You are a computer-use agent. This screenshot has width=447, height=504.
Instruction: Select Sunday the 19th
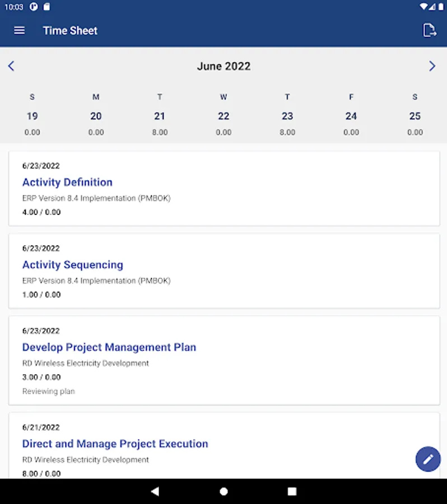click(32, 116)
